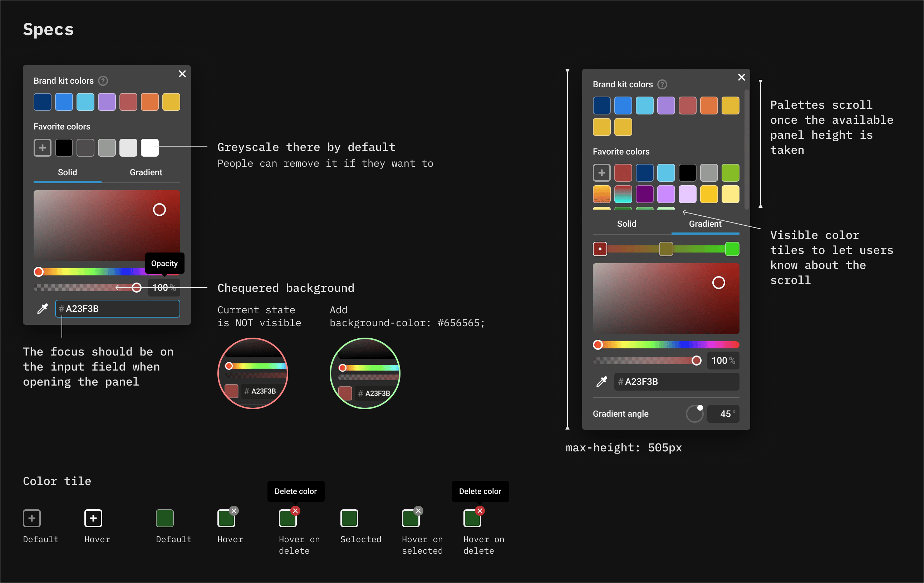Viewport: 924px width, 583px height.
Task: Select pale lavender favorite color in right panel
Action: click(688, 194)
